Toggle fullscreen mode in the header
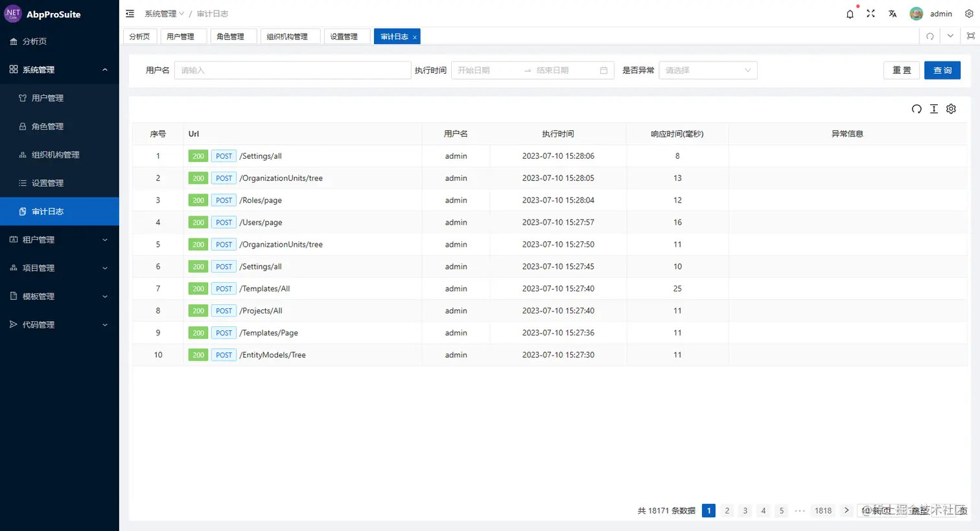980x531 pixels. (x=870, y=14)
